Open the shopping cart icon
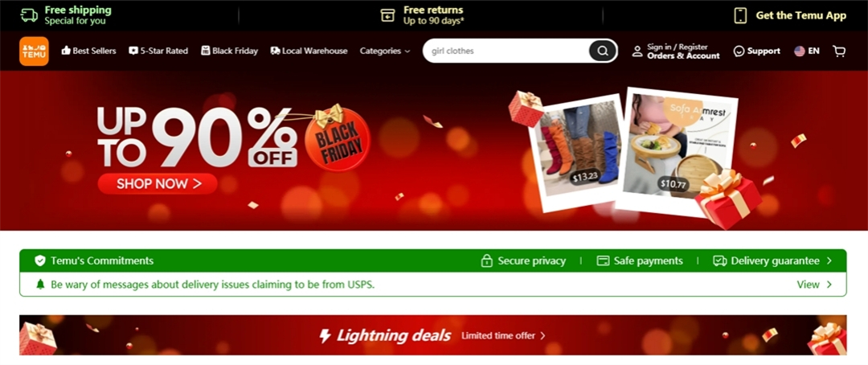868x365 pixels. coord(839,51)
